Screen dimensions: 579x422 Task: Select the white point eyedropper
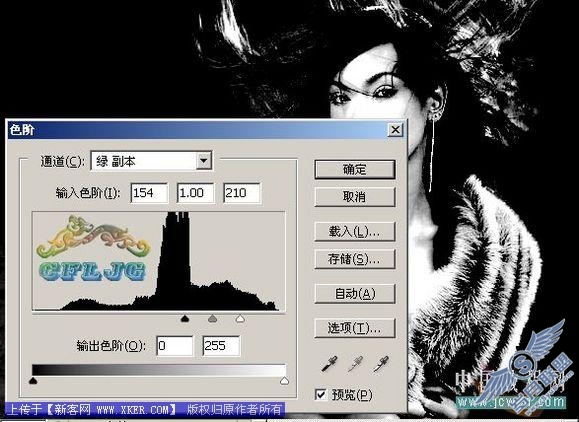(381, 364)
